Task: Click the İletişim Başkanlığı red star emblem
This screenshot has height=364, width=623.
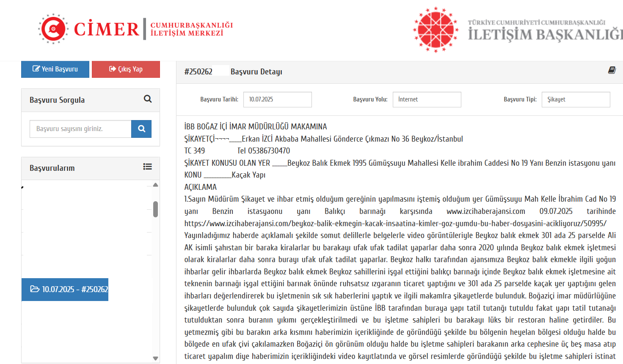Action: (436, 30)
